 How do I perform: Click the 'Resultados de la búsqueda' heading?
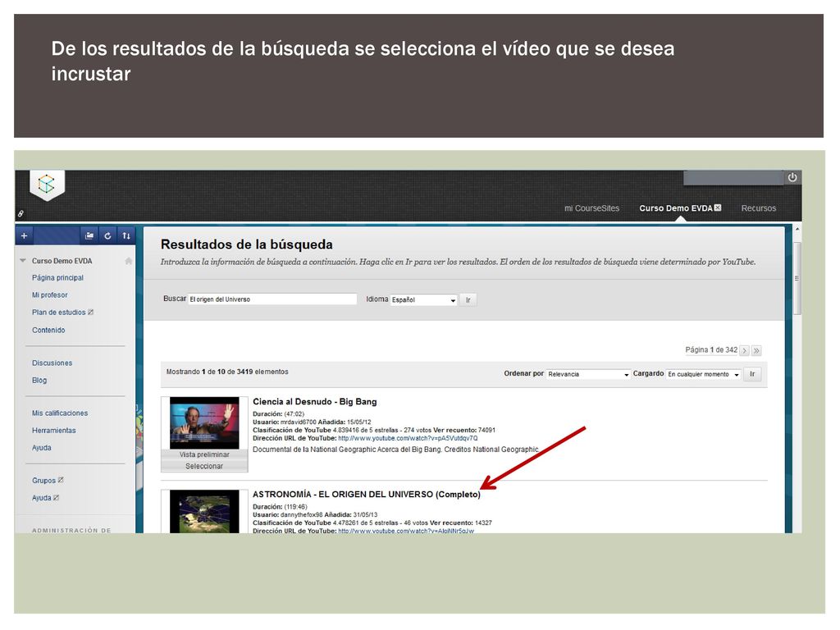point(246,244)
